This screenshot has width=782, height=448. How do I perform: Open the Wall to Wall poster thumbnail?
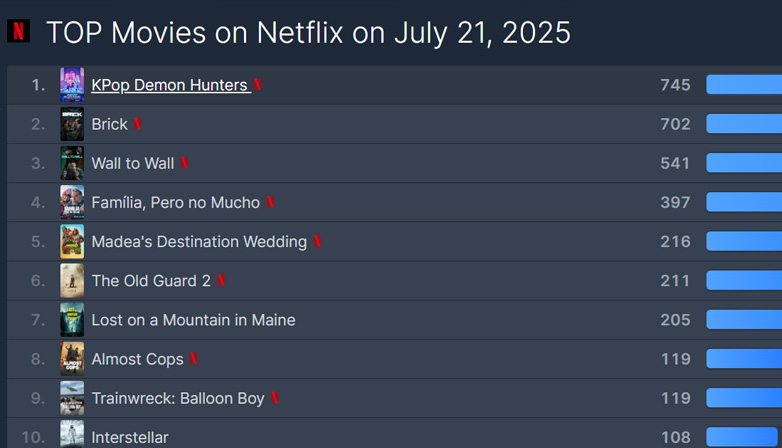(x=72, y=163)
